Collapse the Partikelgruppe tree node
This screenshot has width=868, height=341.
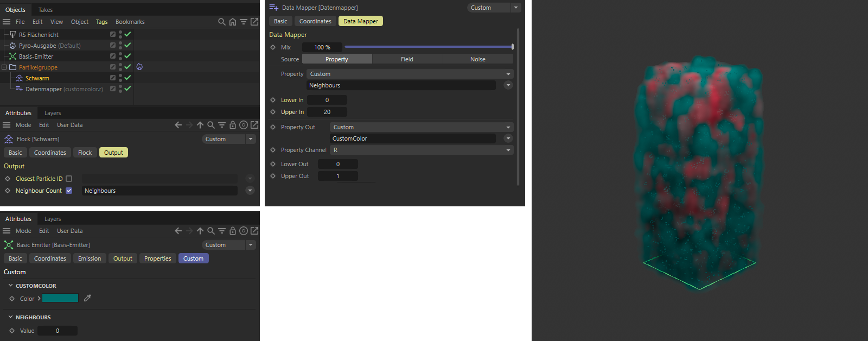point(4,67)
